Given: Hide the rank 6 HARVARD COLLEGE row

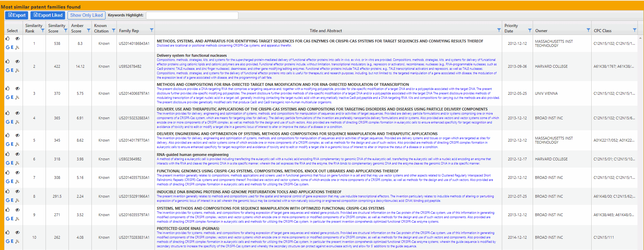Looking at the screenshot, I should coord(17,154).
